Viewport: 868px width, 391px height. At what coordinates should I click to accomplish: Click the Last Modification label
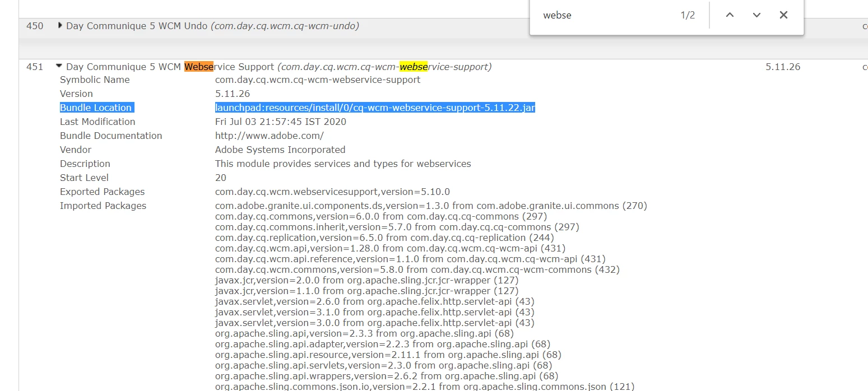point(98,122)
